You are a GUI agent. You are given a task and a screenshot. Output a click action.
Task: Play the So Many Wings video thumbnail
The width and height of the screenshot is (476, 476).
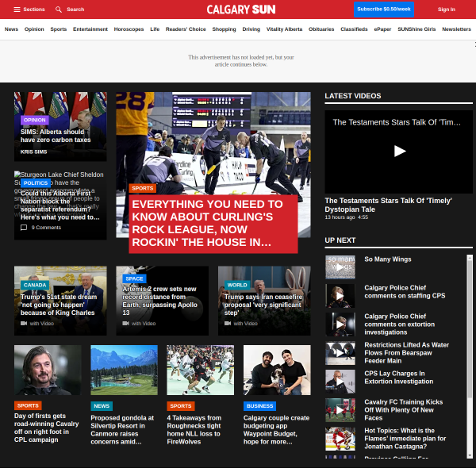[340, 267]
